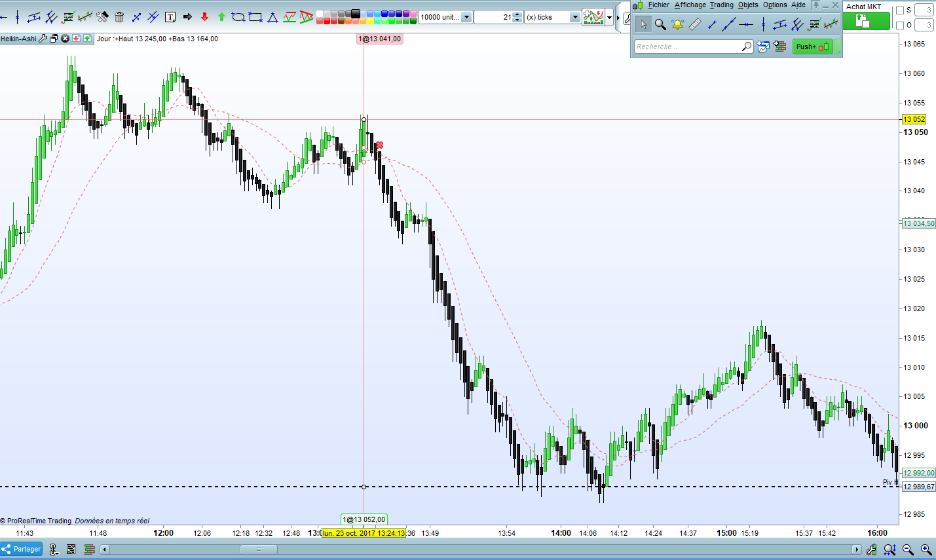
Task: Click the horizontal scrollbar thumb under the chart
Action: click(259, 550)
